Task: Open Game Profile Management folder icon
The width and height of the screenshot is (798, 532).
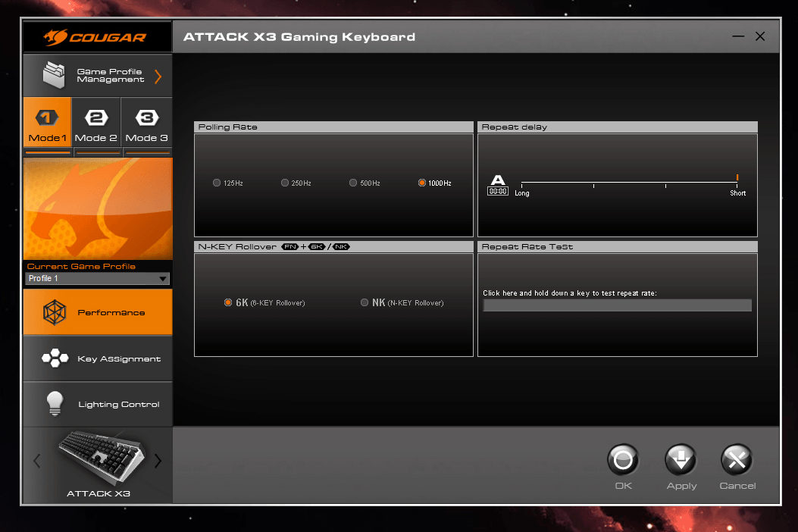Action: 54,75
